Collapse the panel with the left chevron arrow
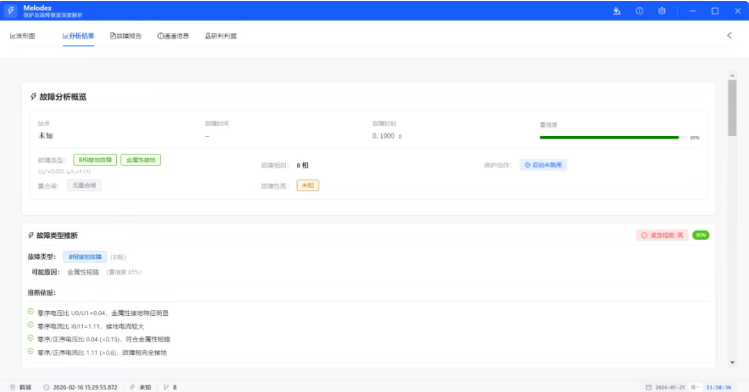This screenshot has height=392, width=749. coord(729,35)
